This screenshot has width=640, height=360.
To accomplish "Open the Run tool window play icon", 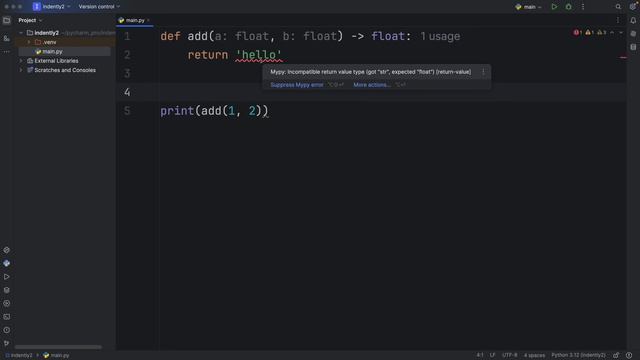I will tap(7, 277).
